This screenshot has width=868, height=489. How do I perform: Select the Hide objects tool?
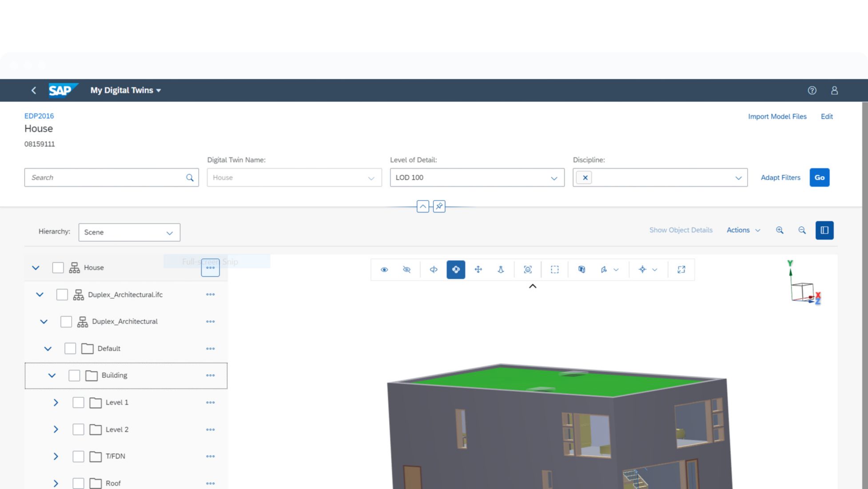tap(406, 269)
